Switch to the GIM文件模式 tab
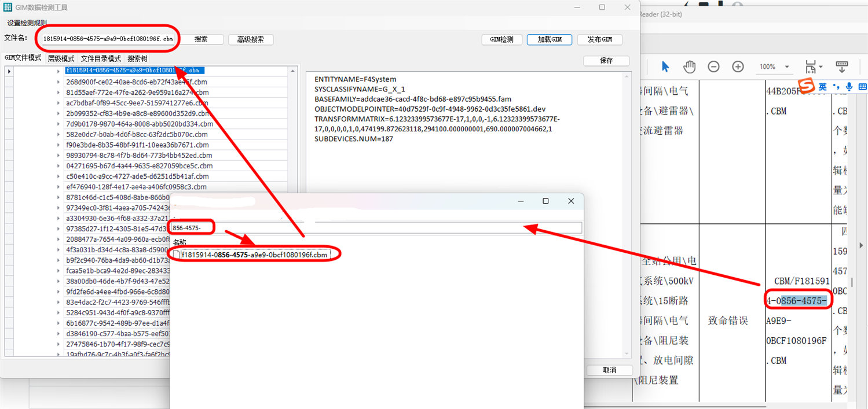Viewport: 868px width, 409px height. tap(23, 58)
